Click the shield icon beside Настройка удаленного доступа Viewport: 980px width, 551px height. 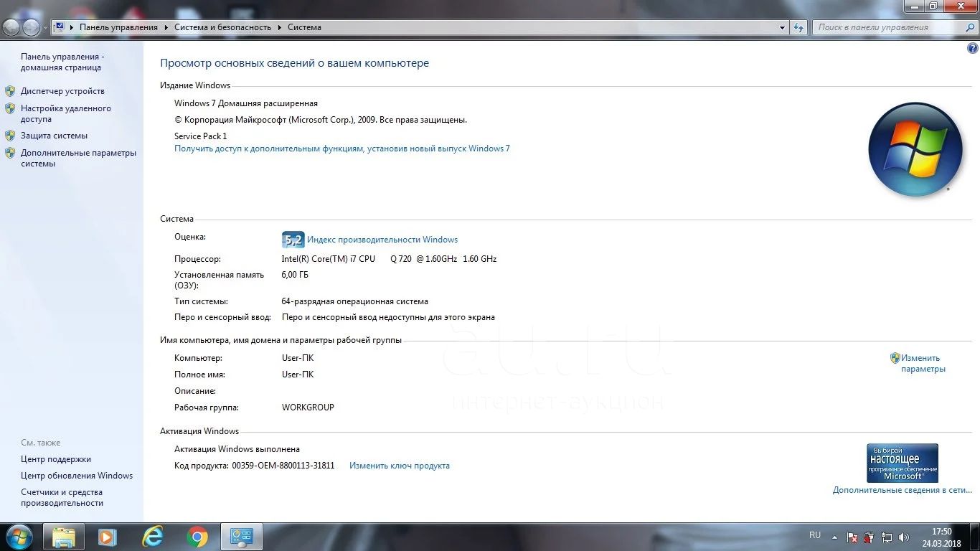pyautogui.click(x=10, y=108)
